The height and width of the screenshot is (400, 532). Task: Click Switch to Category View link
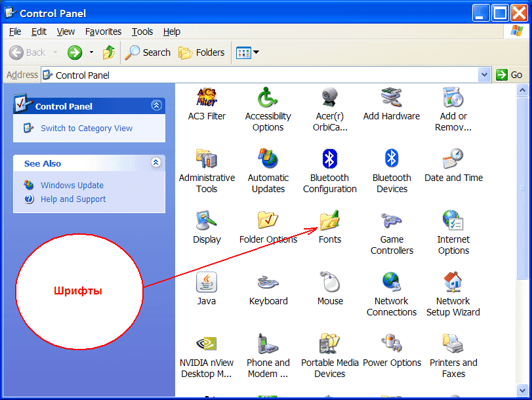click(87, 129)
